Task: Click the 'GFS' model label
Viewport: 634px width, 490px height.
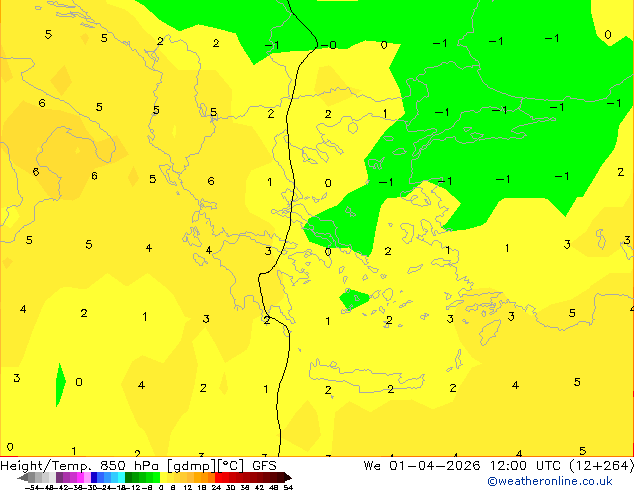Action: pos(264,466)
